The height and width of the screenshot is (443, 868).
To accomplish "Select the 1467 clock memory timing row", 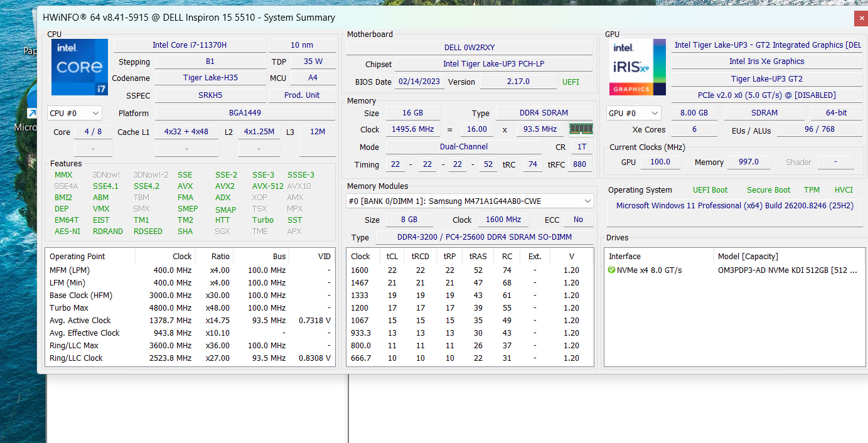I will [x=469, y=283].
